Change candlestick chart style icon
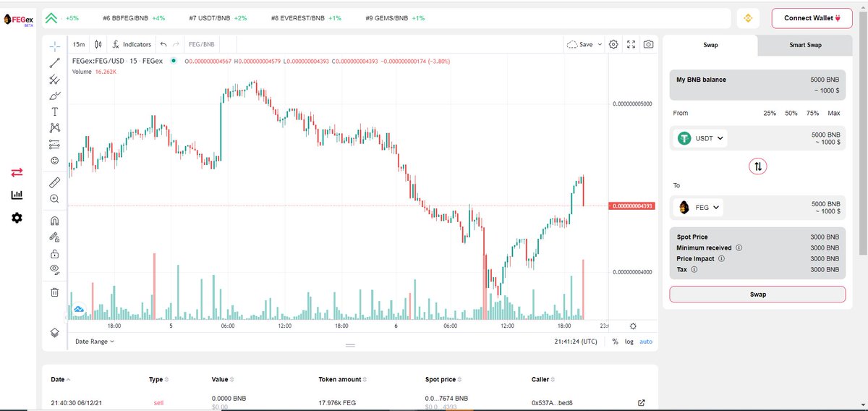The image size is (868, 411). pos(98,44)
